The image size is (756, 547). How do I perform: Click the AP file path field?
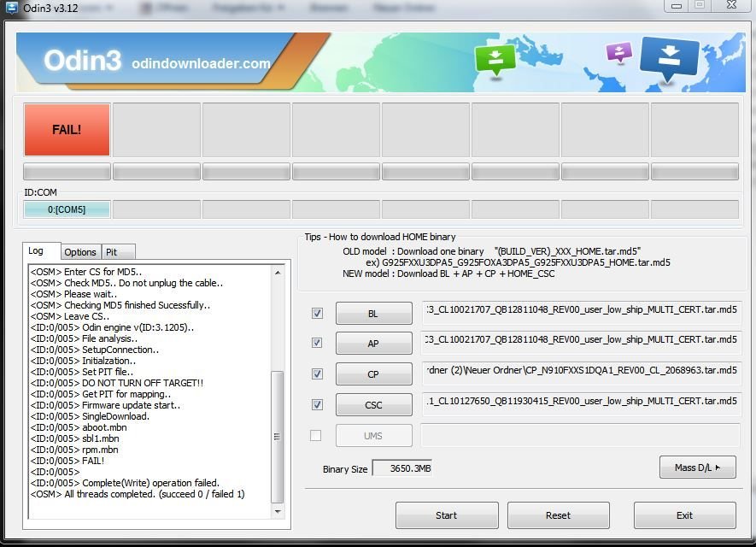coord(581,343)
